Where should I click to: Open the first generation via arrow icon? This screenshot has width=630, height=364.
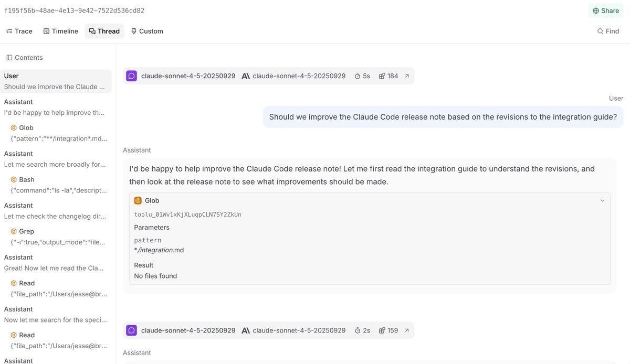(407, 76)
